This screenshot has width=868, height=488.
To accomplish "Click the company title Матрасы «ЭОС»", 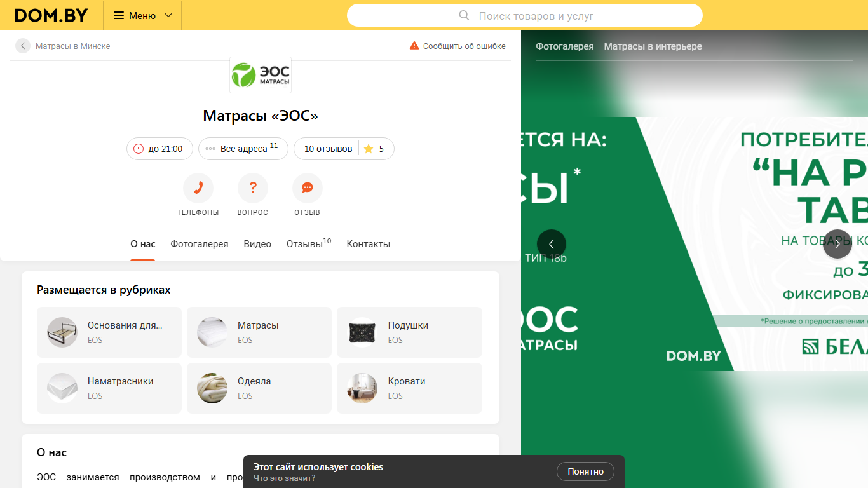I will click(261, 116).
